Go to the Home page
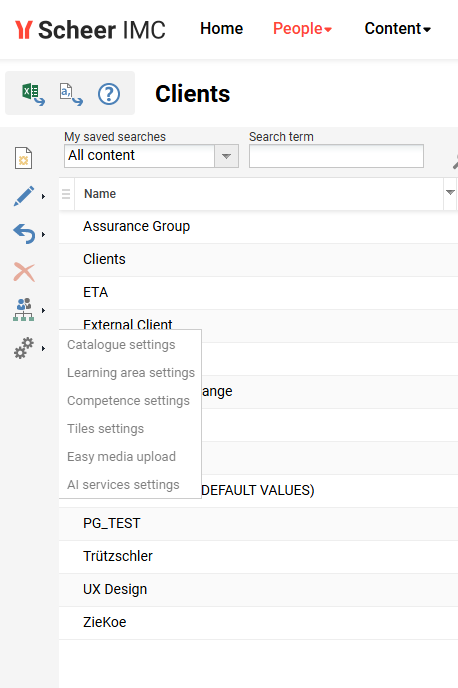The width and height of the screenshot is (458, 688). pyautogui.click(x=222, y=29)
